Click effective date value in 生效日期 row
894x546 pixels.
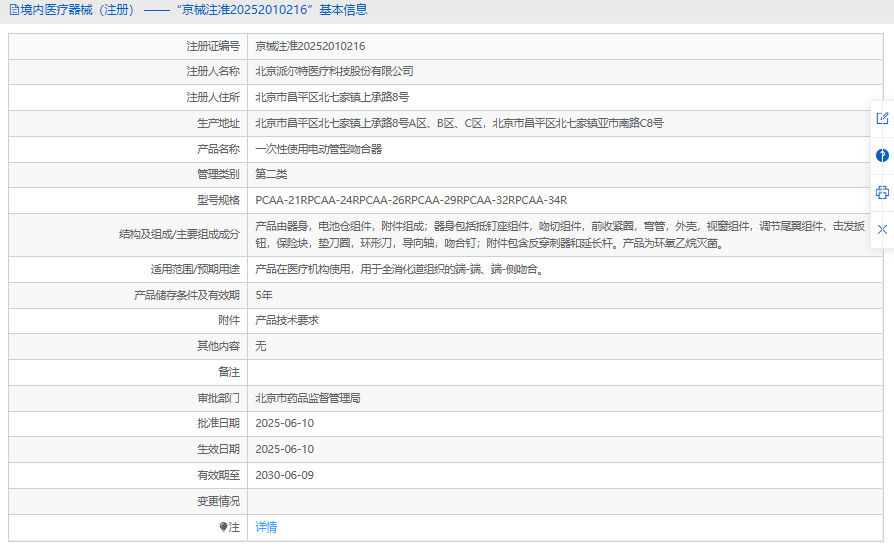coord(285,449)
